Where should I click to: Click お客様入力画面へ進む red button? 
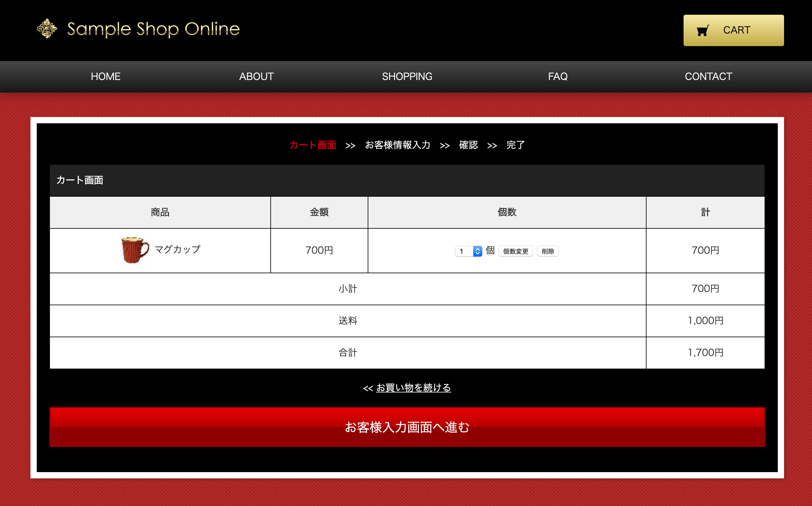(407, 427)
